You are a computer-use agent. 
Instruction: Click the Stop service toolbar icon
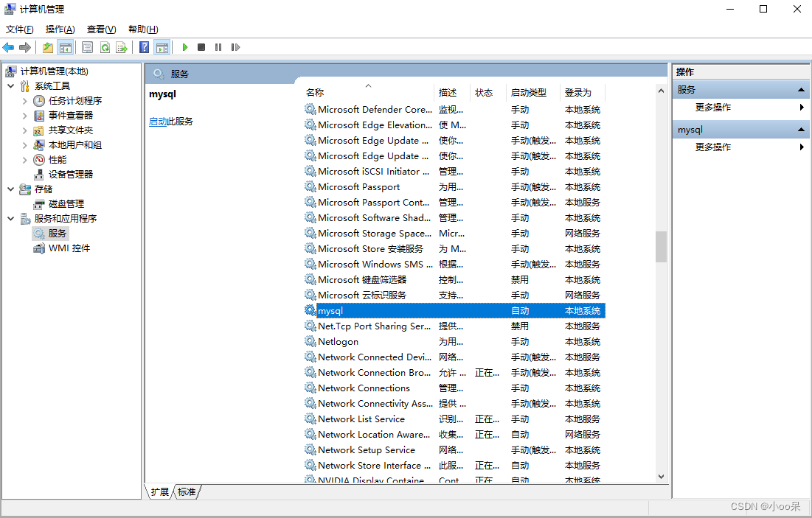201,48
